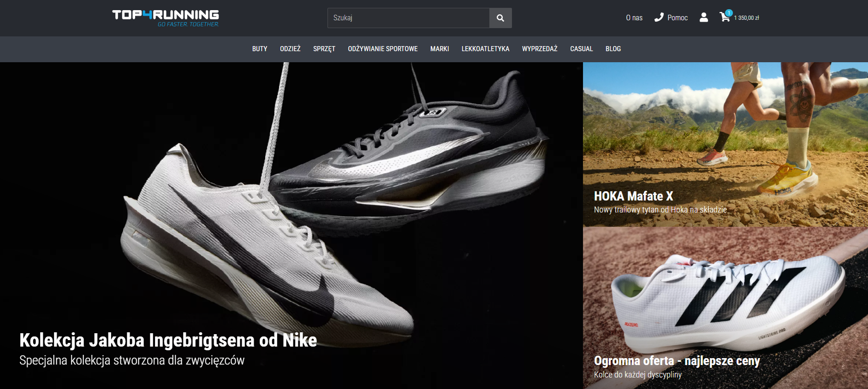Open Ogromna oferta - najlepsze ceny headline
This screenshot has height=389, width=868.
point(677,361)
